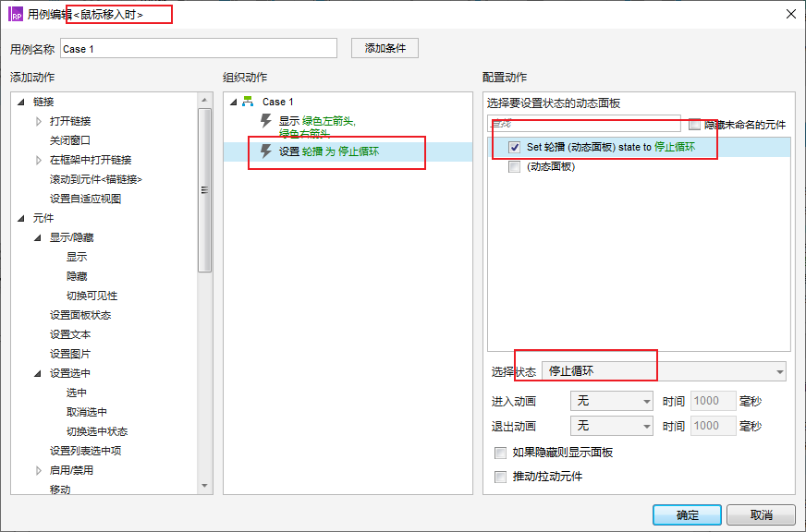Click the 设置选中 group label
The width and height of the screenshot is (806, 532).
click(x=70, y=373)
